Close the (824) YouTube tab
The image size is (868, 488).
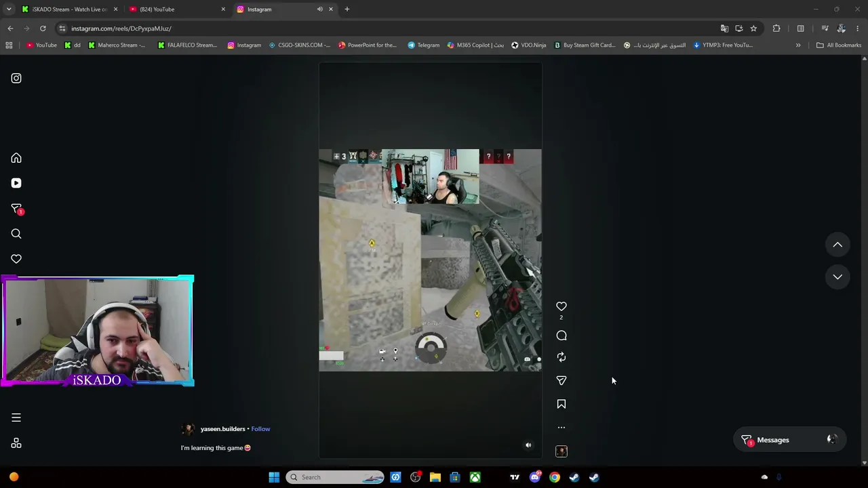[x=223, y=9]
